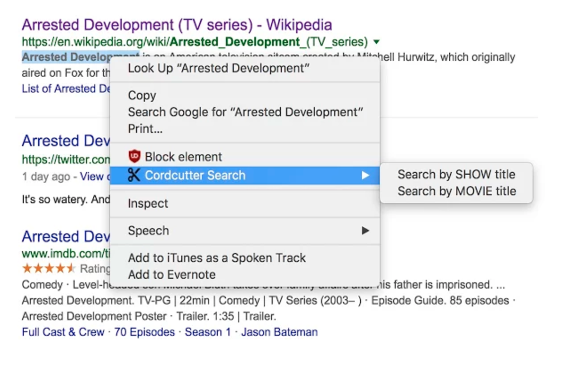Expand the Speech submenu arrow

365,231
